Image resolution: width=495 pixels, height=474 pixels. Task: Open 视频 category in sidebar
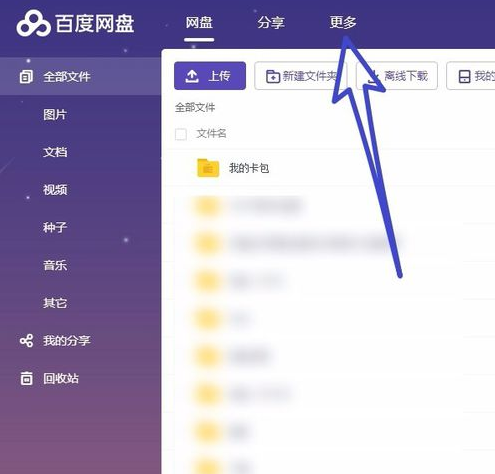pos(55,190)
